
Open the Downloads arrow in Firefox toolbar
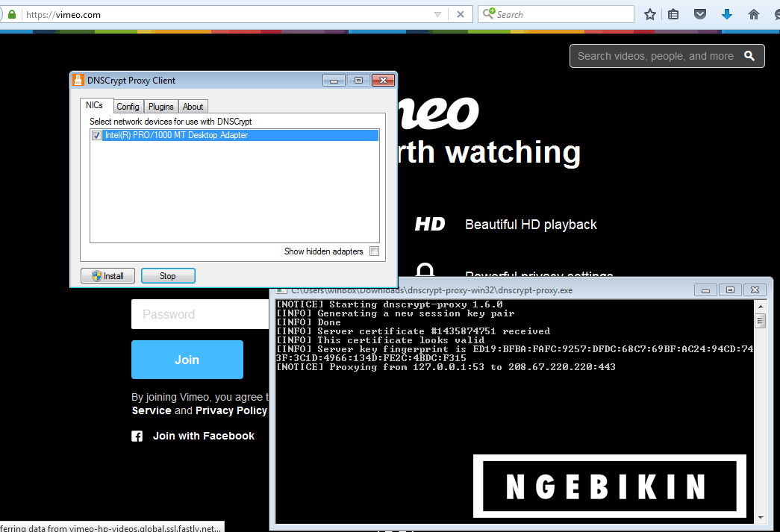point(727,14)
